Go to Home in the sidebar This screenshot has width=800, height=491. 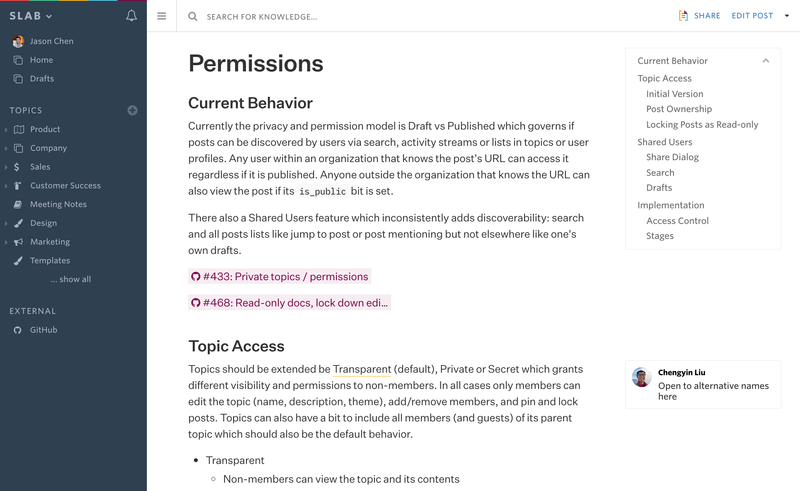41,60
